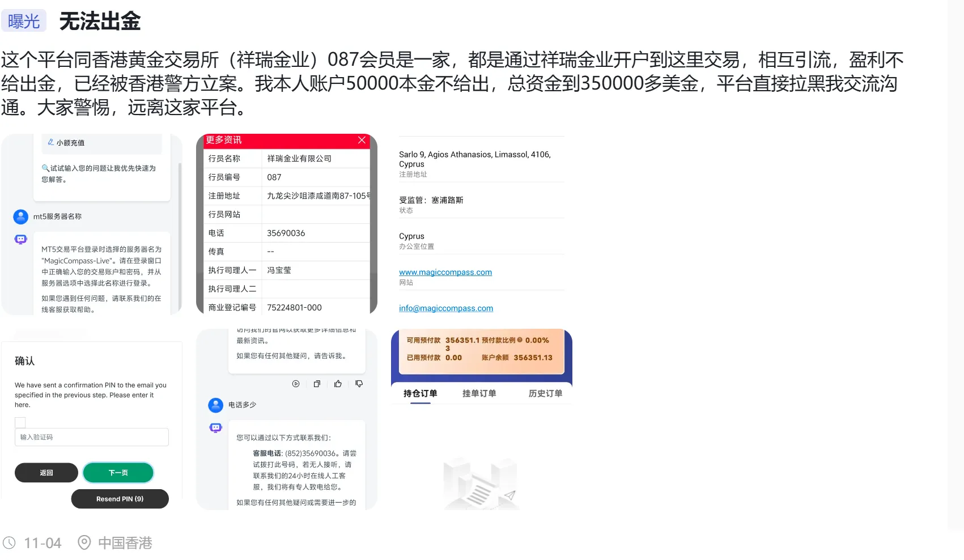Click the info icon next to 预付款比例

click(x=520, y=340)
